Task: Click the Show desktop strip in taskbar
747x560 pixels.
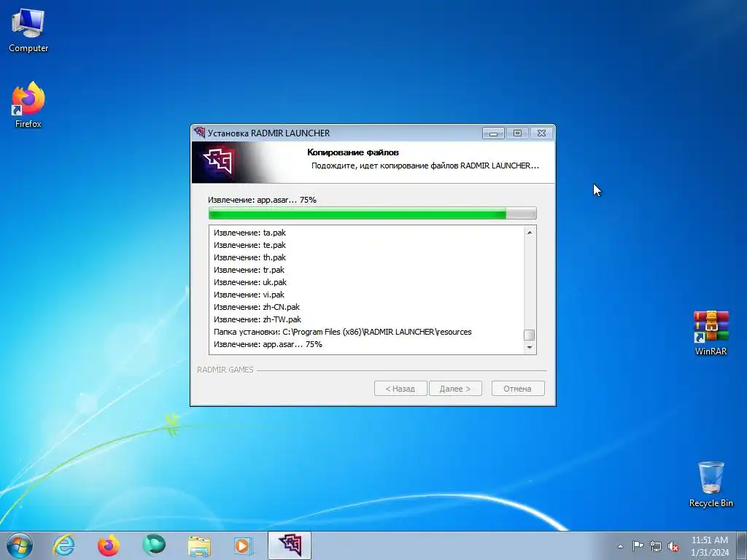Action: 742,545
